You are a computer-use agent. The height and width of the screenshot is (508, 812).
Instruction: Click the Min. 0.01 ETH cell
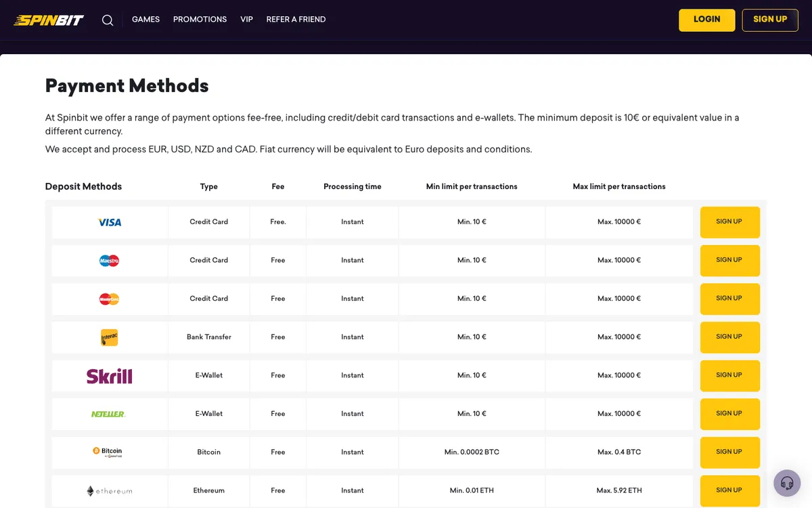pyautogui.click(x=472, y=490)
